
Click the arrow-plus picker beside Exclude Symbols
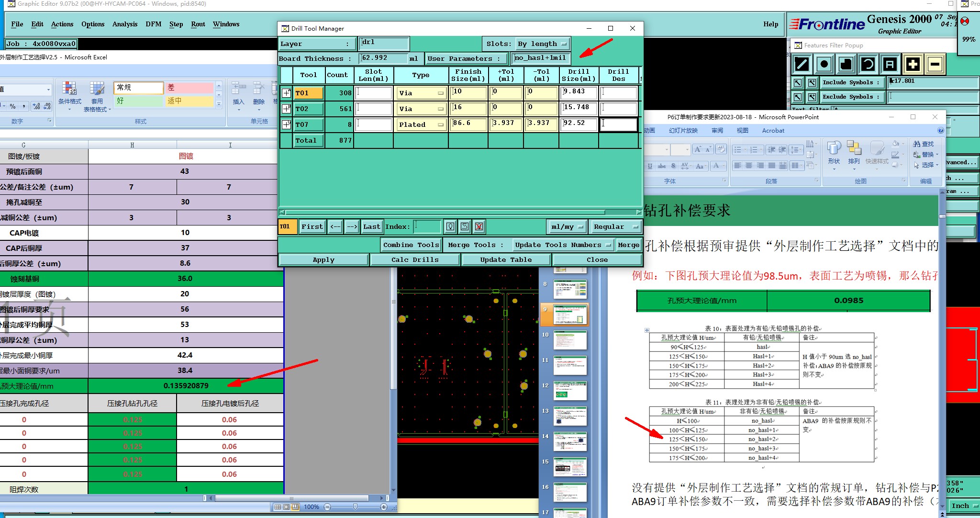[x=812, y=97]
